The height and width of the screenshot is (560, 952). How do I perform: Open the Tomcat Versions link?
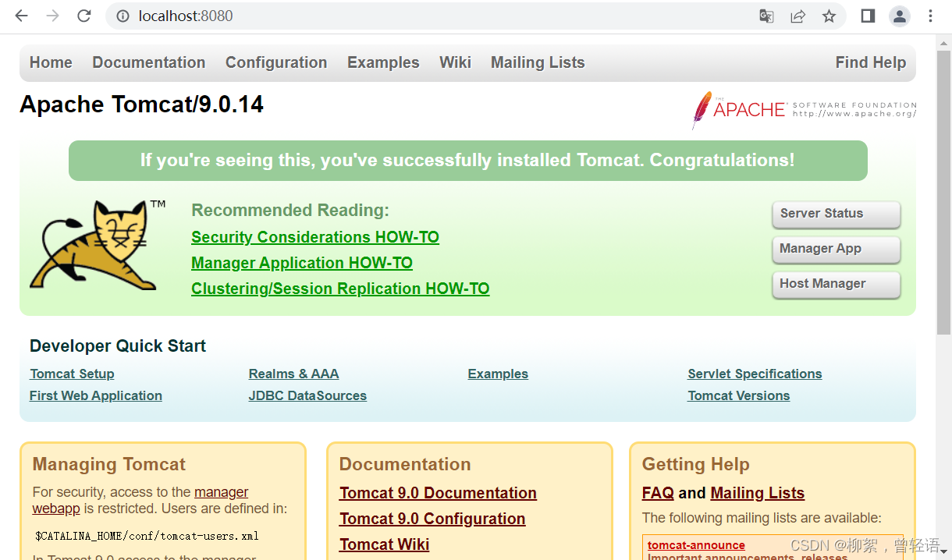click(739, 395)
